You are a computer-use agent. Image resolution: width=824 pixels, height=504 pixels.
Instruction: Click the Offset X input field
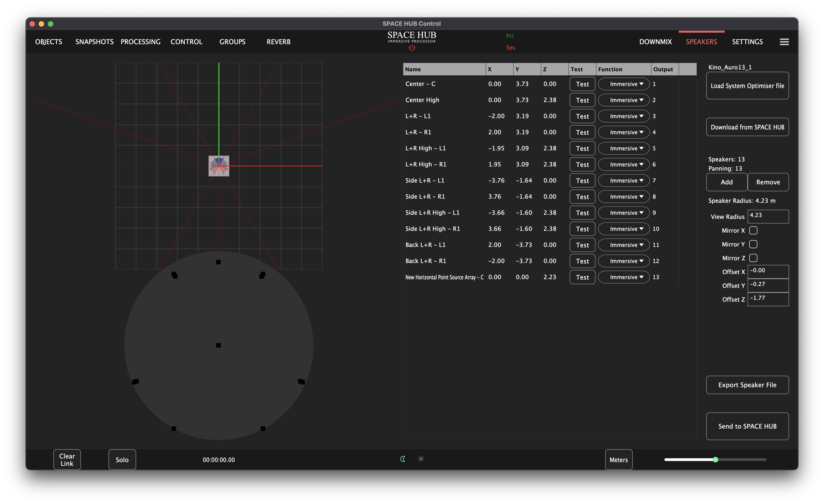coord(768,272)
